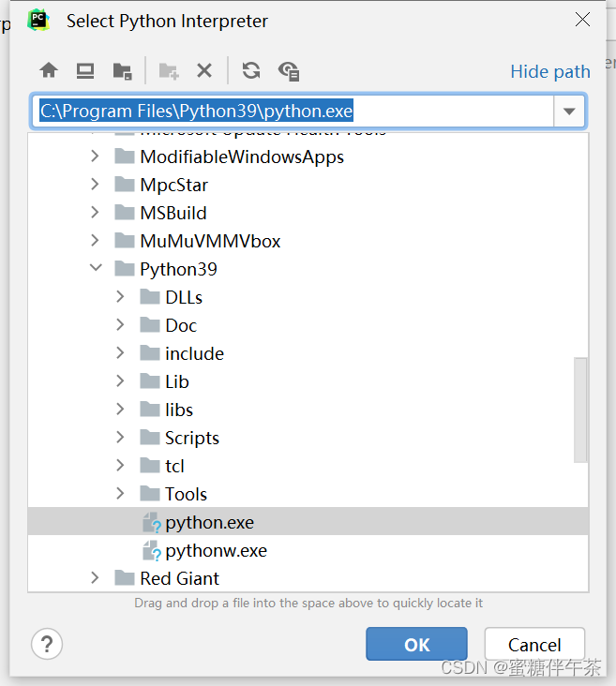Viewport: 616px width, 686px height.
Task: Click the MSBuild folder icon
Action: tap(125, 212)
